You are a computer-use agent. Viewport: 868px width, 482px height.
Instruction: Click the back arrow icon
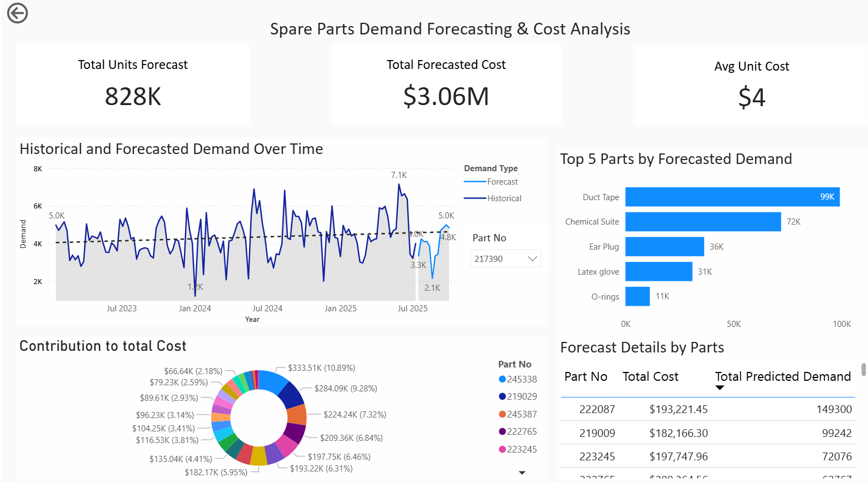[17, 13]
